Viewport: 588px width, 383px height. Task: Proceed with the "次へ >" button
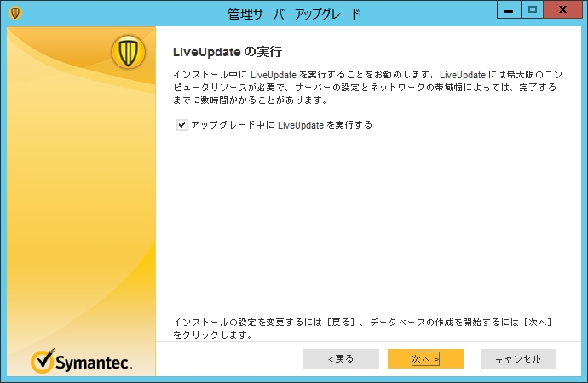point(425,358)
